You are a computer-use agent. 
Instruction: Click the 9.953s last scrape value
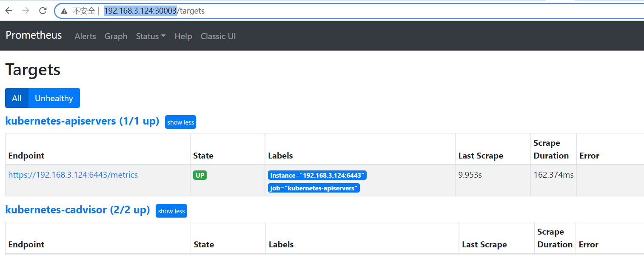coord(470,175)
